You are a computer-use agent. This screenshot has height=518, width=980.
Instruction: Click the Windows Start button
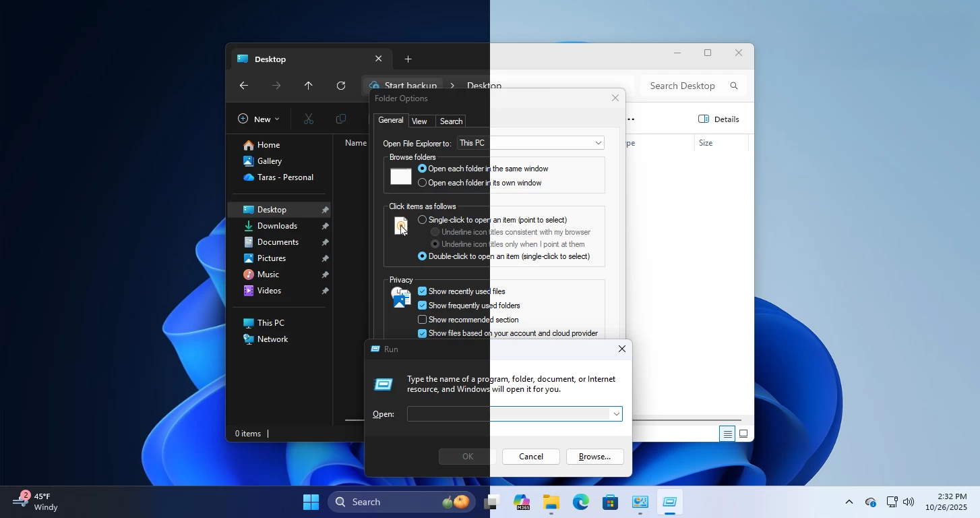point(311,502)
